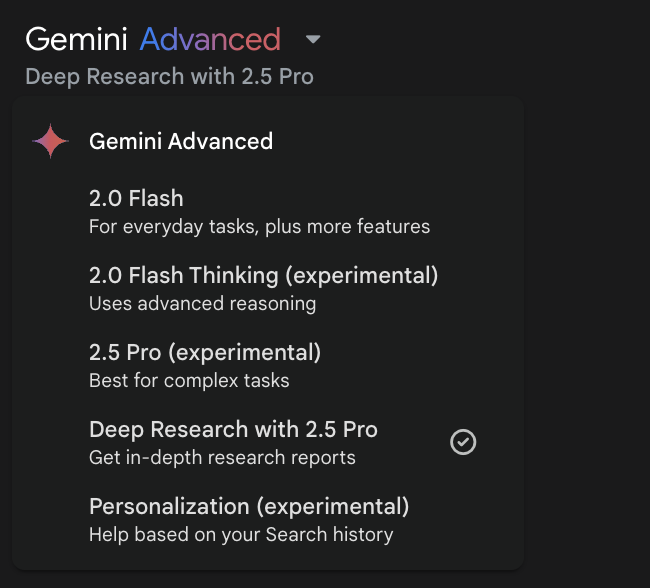Screen dimensions: 650x588
Task: Click "For everyday tasks, plus more features"
Action: (x=260, y=227)
